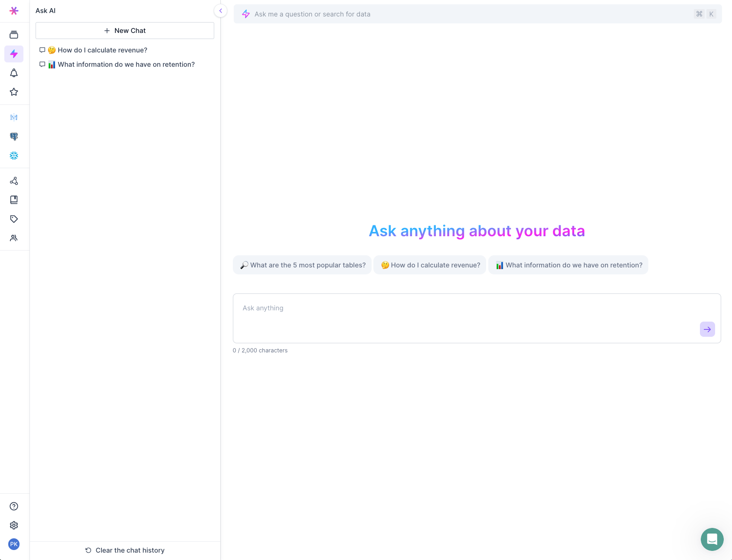Open the Snowflake integration icon
Screen dimensions: 732x560
[14, 156]
